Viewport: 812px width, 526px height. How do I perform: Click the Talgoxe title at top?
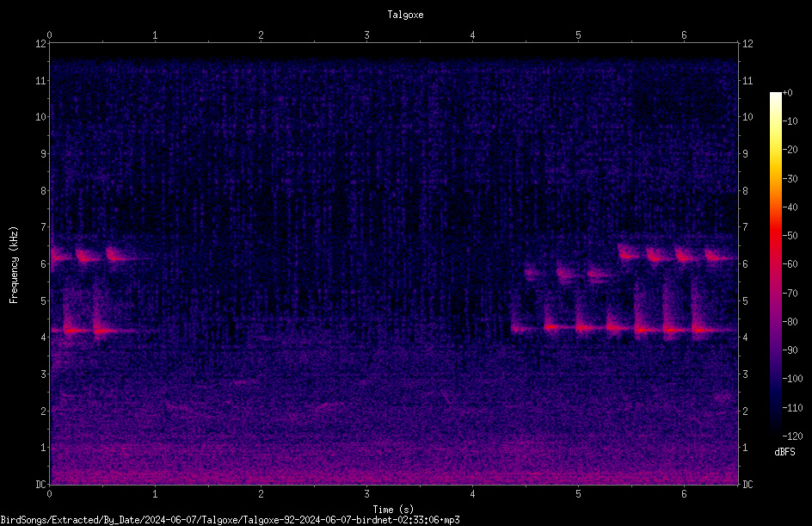pos(405,15)
